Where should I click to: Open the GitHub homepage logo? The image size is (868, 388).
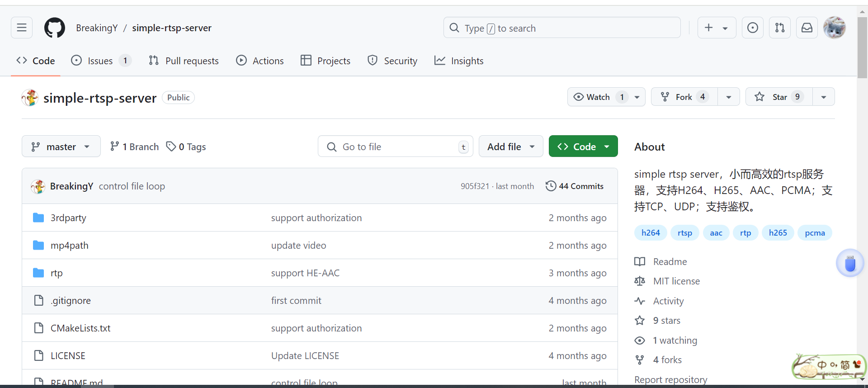[54, 28]
